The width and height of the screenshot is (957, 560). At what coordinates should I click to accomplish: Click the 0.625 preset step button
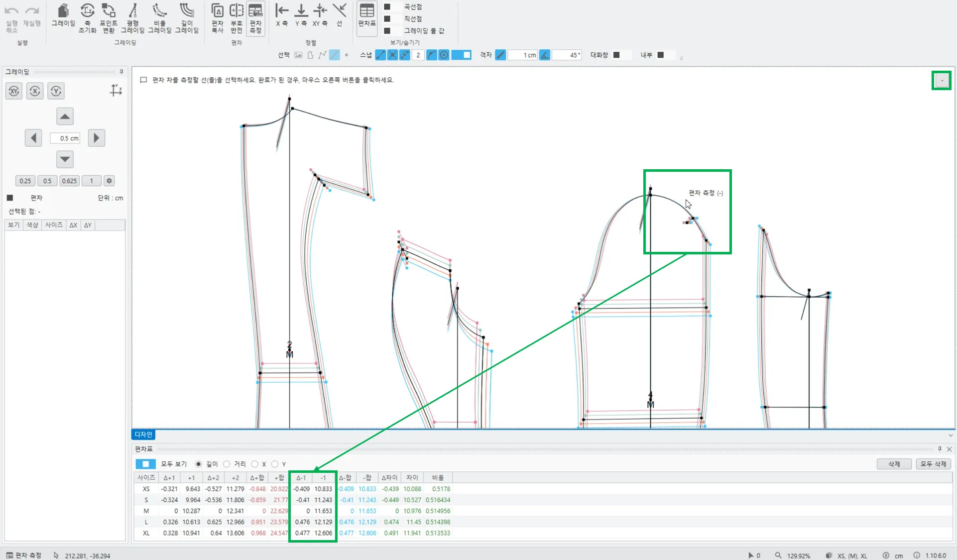(x=69, y=181)
